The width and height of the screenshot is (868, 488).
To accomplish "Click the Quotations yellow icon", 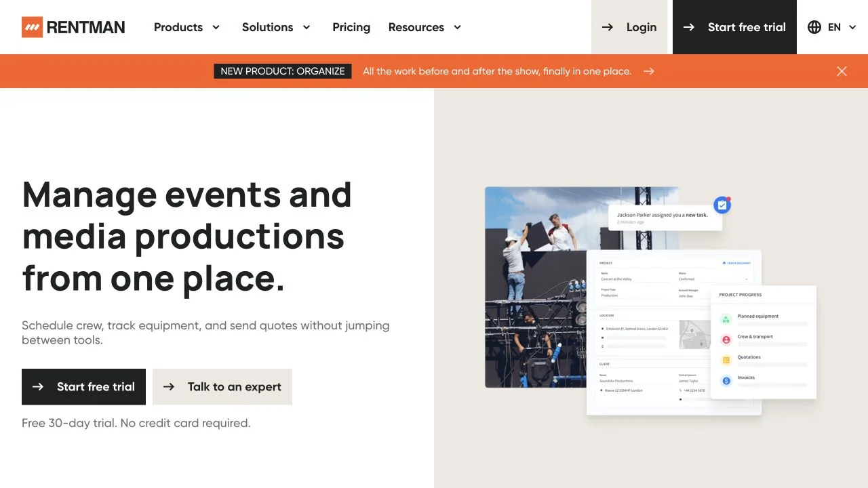I will [x=726, y=360].
